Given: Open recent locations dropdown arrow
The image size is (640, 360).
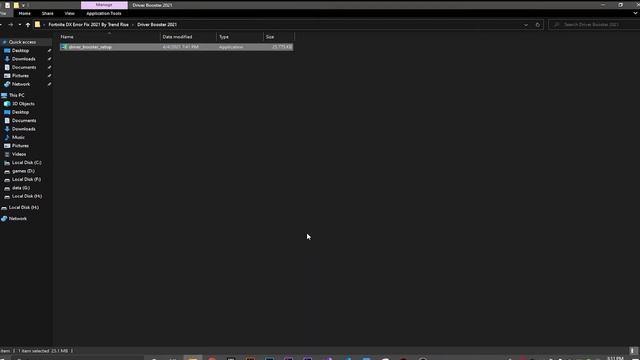Looking at the screenshot, I should [x=20, y=25].
